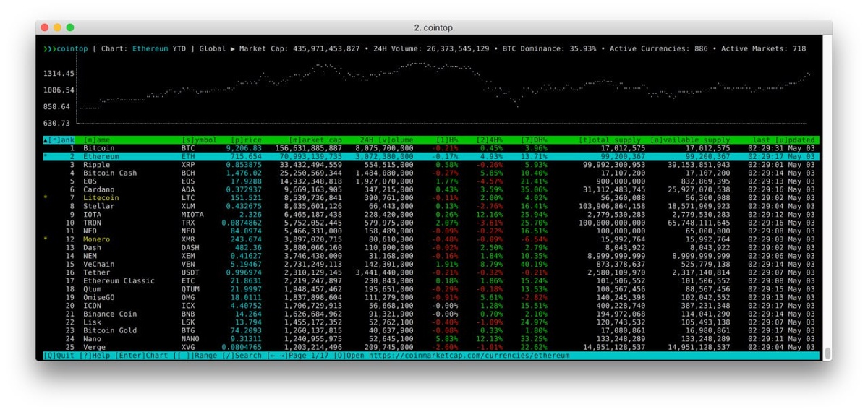Sort by the 24H volume column header
Screen dimensions: 868x412
386,140
